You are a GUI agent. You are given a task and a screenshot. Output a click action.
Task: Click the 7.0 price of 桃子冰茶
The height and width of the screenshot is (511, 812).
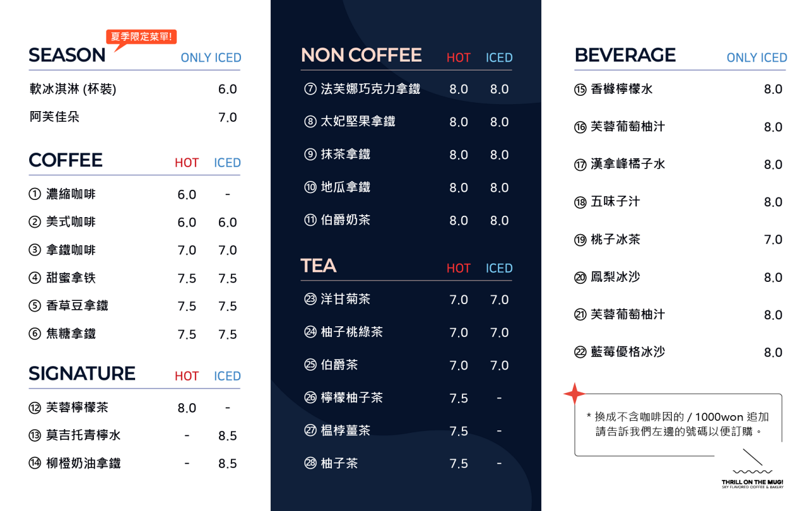tap(773, 240)
